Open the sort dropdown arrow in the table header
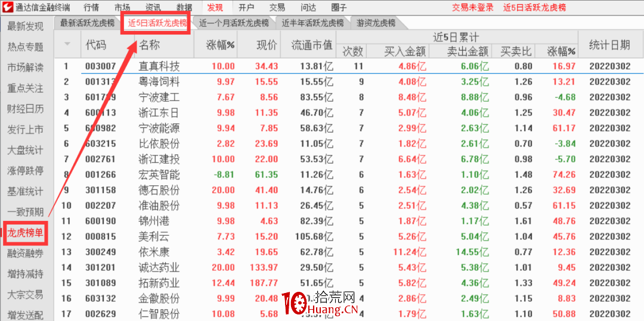Viewport: 644px width, 321px height. coord(67,43)
